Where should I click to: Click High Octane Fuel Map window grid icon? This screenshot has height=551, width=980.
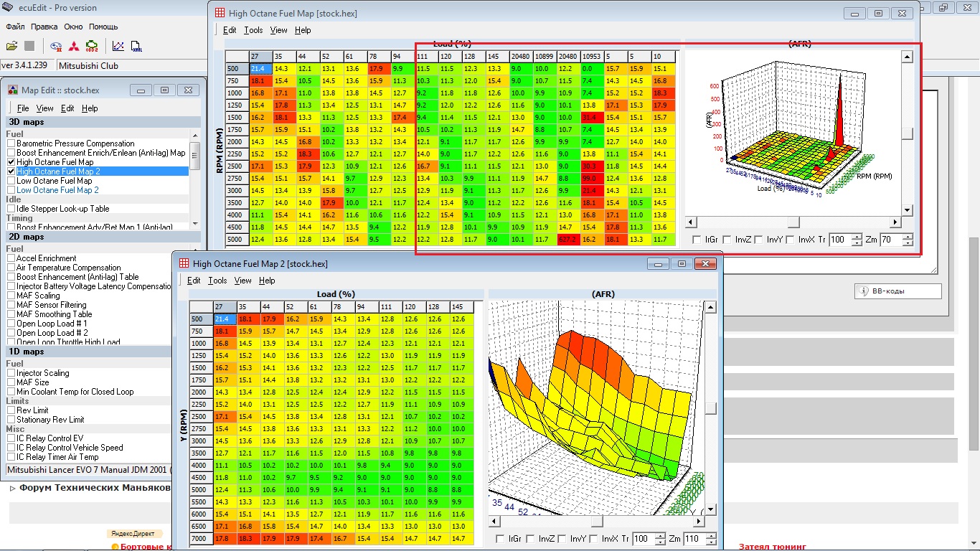pyautogui.click(x=220, y=13)
